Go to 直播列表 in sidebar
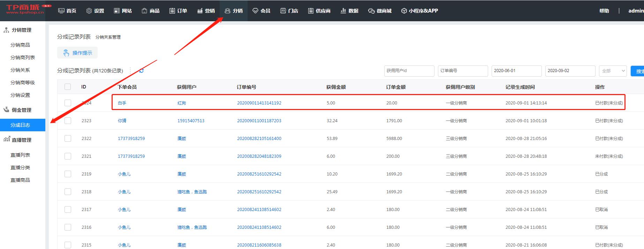644x249 pixels. tap(20, 155)
